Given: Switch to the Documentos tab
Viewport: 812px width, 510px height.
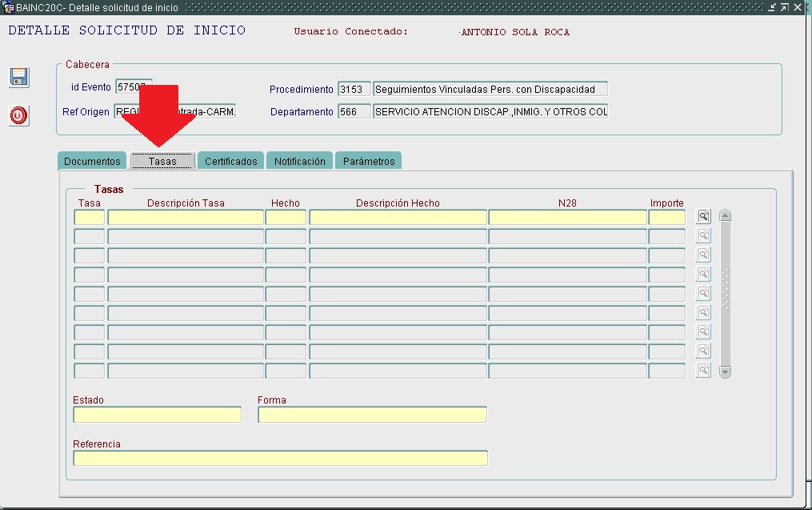Looking at the screenshot, I should point(92,161).
